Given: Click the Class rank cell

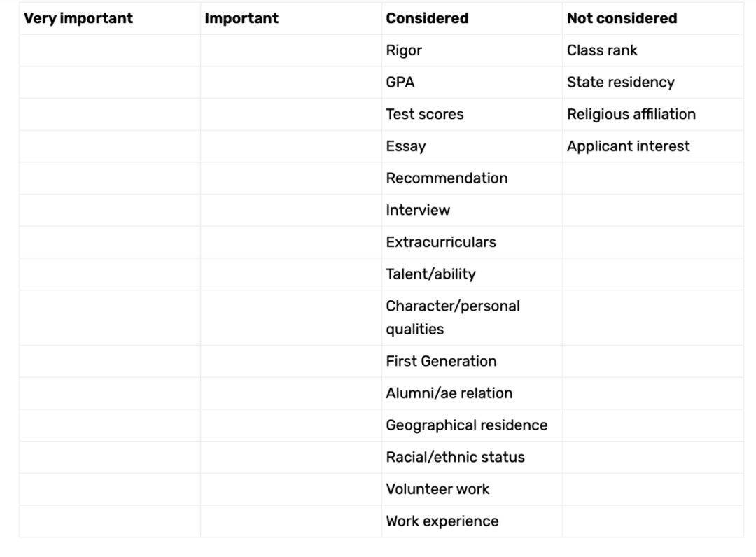Looking at the screenshot, I should point(602,50).
